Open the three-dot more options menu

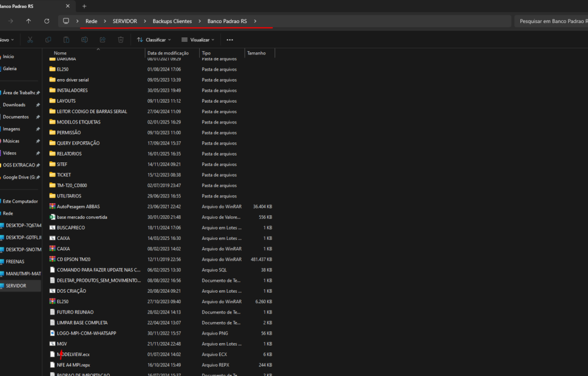[230, 40]
